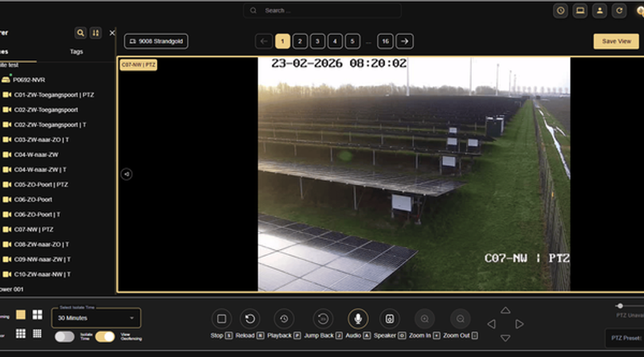Open the clock history icon in the top bar
This screenshot has width=644, height=357.
click(x=560, y=10)
